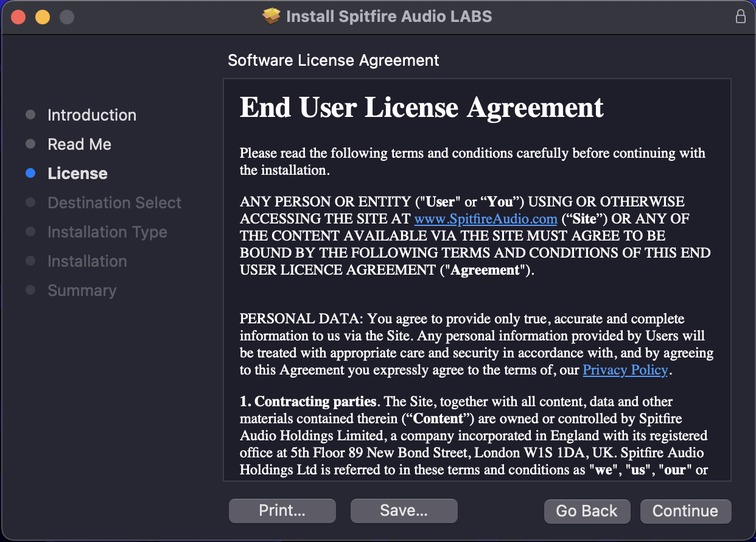Open the Privacy Policy link
756x542 pixels.
point(625,370)
